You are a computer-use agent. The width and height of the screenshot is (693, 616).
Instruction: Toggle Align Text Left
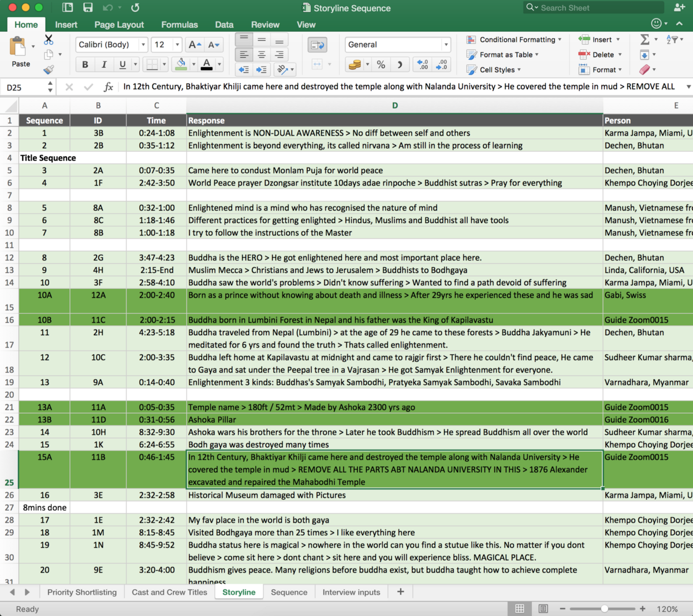click(244, 54)
